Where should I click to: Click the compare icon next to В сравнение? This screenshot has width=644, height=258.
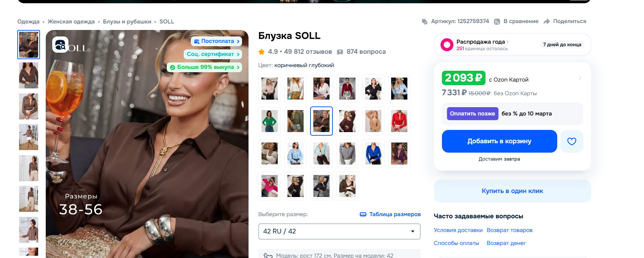497,22
